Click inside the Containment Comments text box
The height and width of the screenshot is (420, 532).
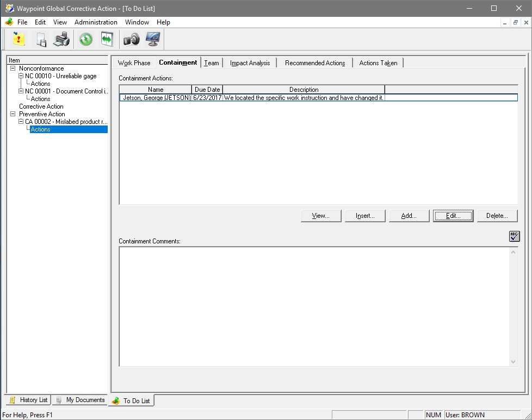coord(314,306)
